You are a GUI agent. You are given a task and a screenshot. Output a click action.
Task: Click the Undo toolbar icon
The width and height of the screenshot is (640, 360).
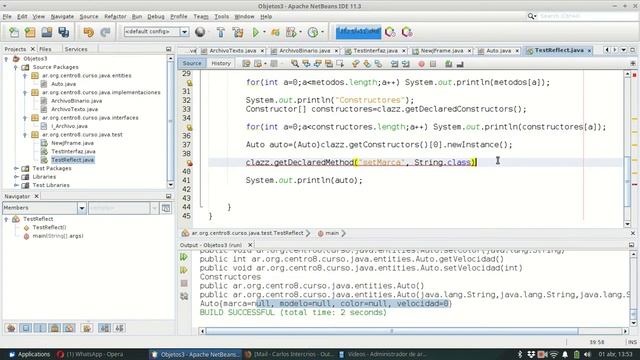88,32
